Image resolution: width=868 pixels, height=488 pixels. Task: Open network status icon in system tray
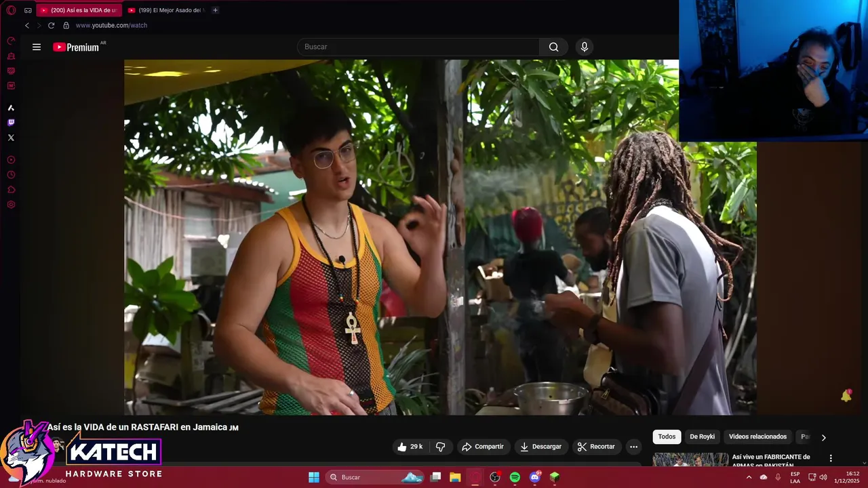[812, 477]
